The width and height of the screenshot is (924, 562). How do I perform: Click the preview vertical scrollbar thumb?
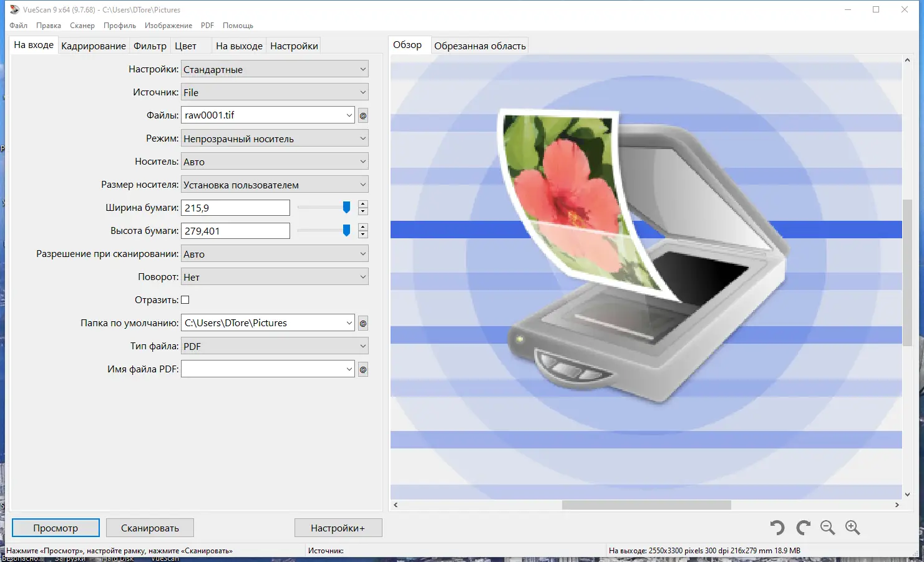click(x=908, y=273)
